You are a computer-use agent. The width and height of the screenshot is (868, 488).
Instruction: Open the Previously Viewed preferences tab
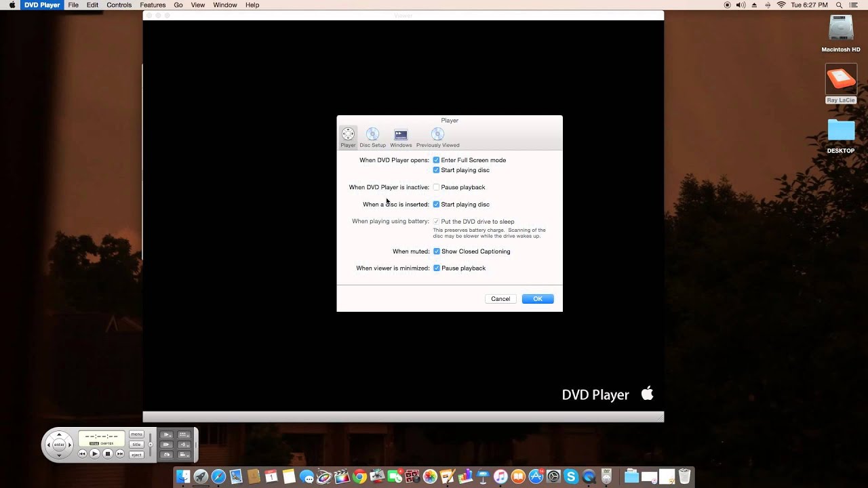437,138
